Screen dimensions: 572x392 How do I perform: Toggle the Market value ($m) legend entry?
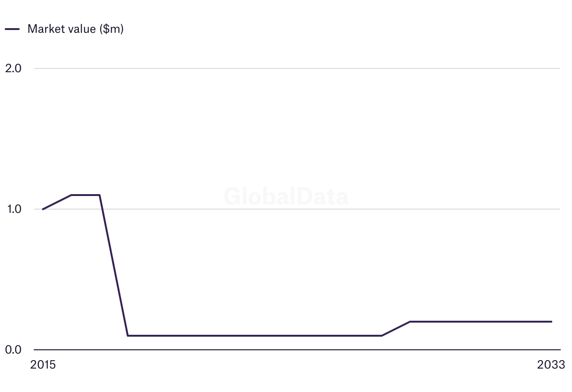coord(75,29)
